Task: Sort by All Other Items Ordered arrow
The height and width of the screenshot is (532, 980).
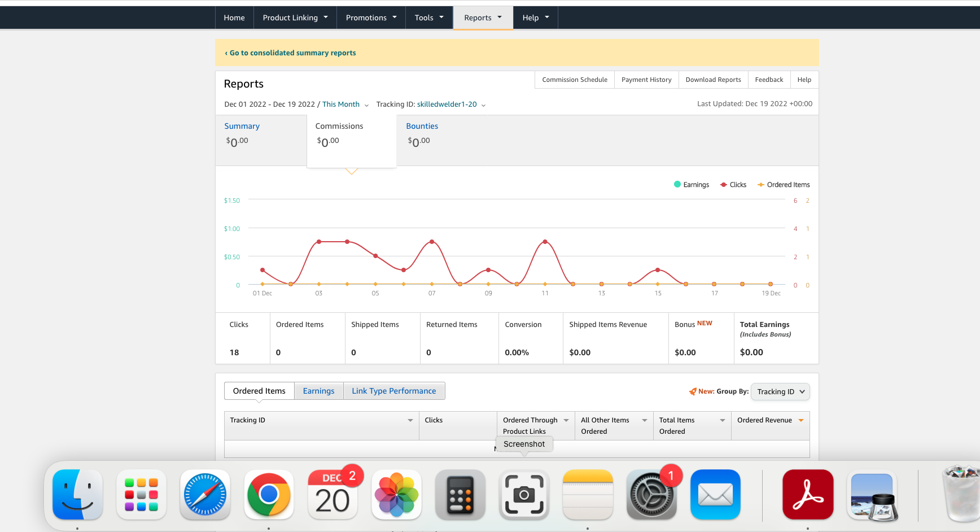Action: [x=645, y=420]
